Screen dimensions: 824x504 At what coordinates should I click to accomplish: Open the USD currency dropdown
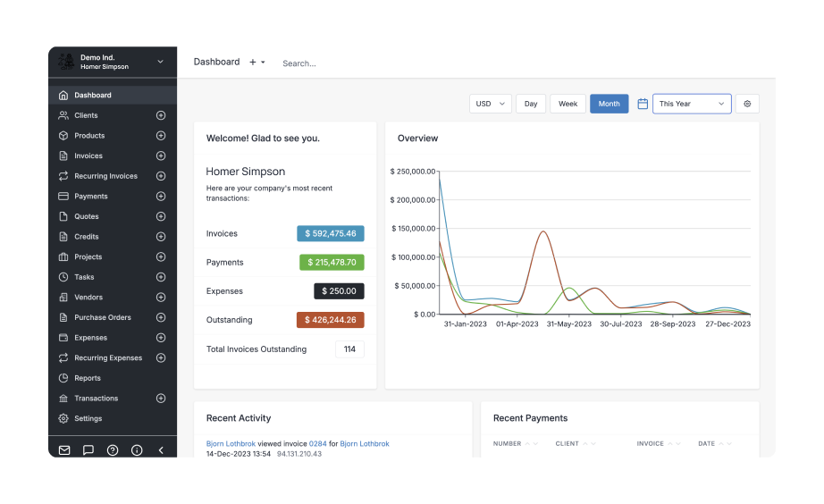[x=490, y=104]
